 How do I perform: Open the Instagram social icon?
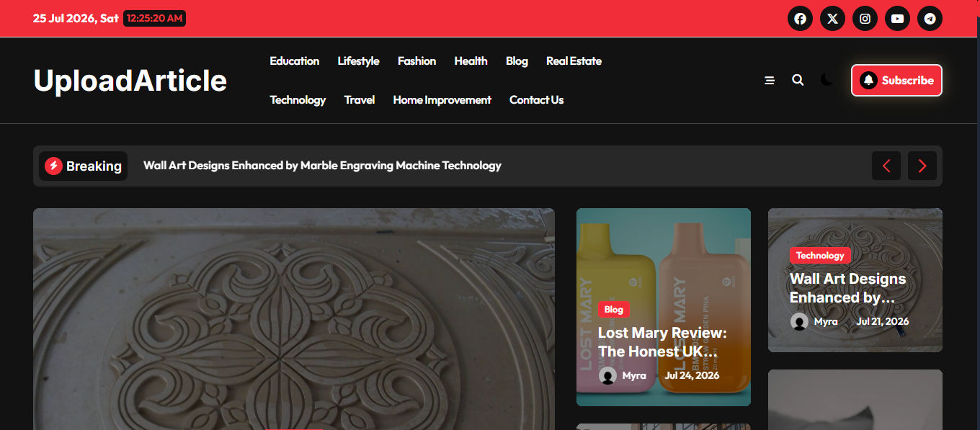(865, 19)
